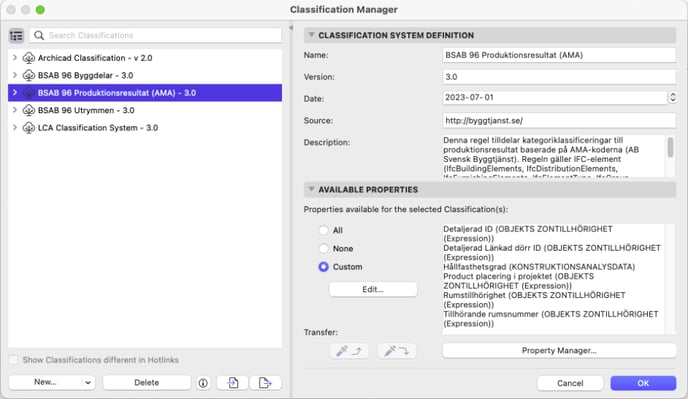
Task: Click the Name input field
Action: (559, 55)
